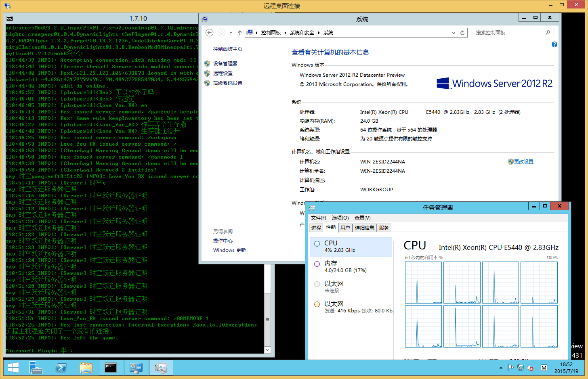This screenshot has width=588, height=379.
Task: Click the console scrollbar down arrow
Action: (267, 350)
